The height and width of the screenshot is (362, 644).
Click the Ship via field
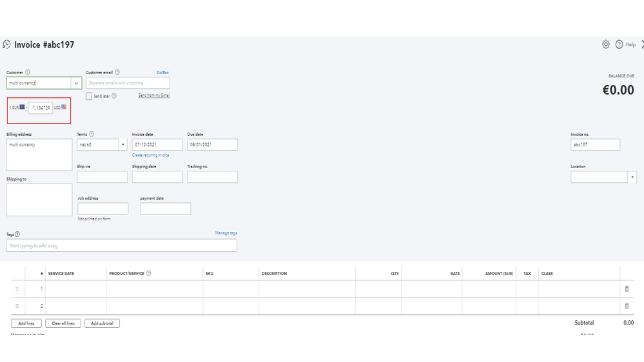102,177
